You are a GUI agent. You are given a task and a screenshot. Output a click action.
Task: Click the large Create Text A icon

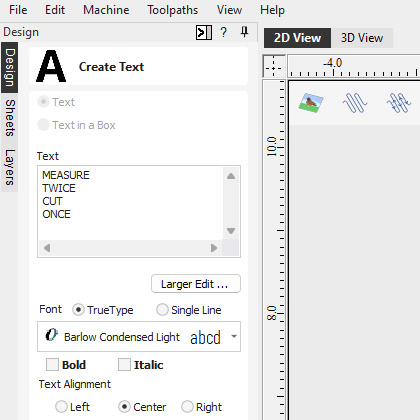51,66
